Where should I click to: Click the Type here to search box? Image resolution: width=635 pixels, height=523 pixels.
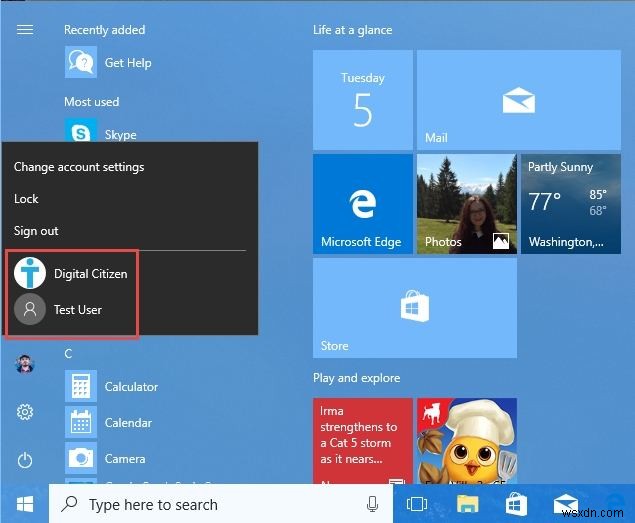(221, 504)
